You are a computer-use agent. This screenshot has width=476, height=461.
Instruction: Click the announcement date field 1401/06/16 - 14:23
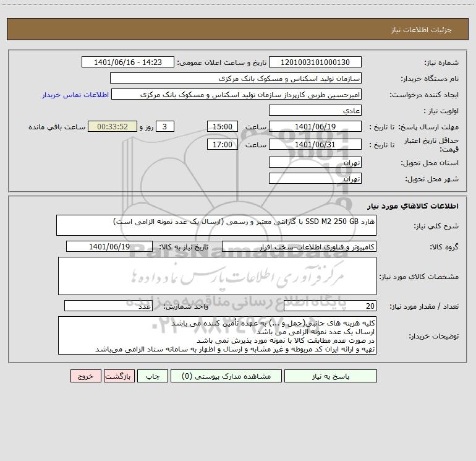coord(128,62)
